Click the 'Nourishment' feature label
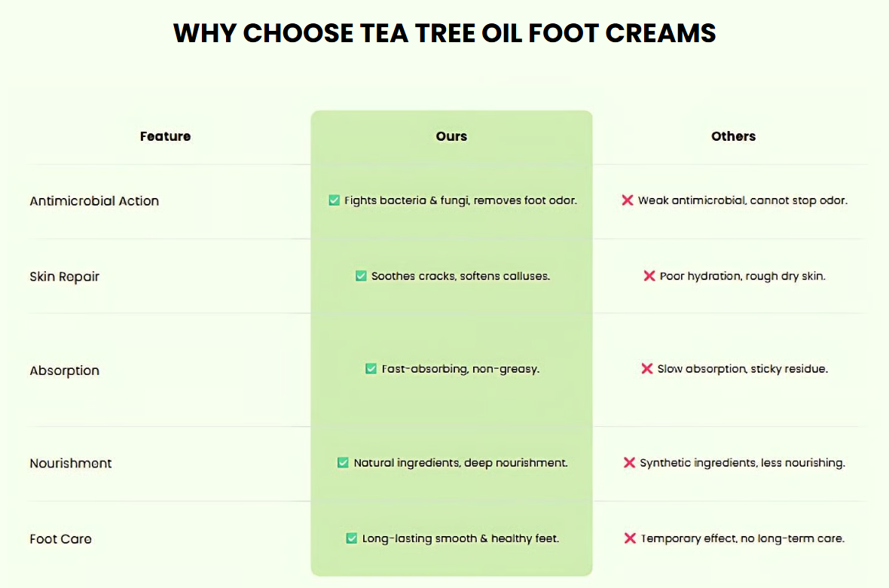Image resolution: width=889 pixels, height=588 pixels. tap(71, 463)
